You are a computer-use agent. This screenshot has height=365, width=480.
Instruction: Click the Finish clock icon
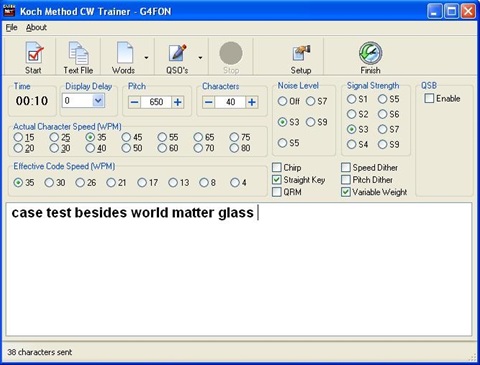click(370, 53)
